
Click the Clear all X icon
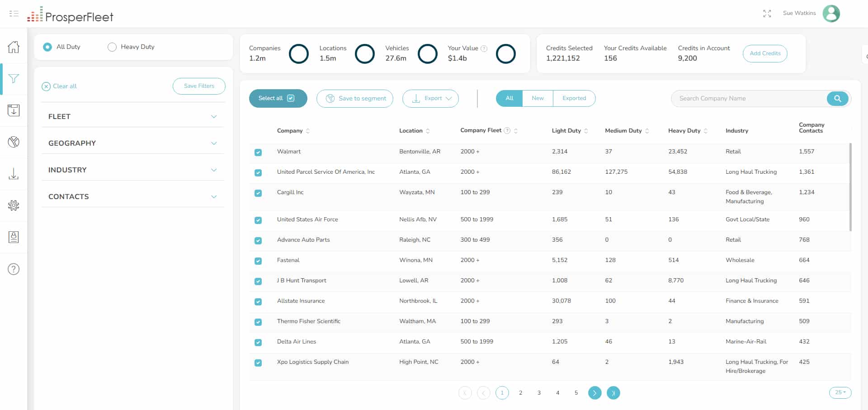point(46,86)
